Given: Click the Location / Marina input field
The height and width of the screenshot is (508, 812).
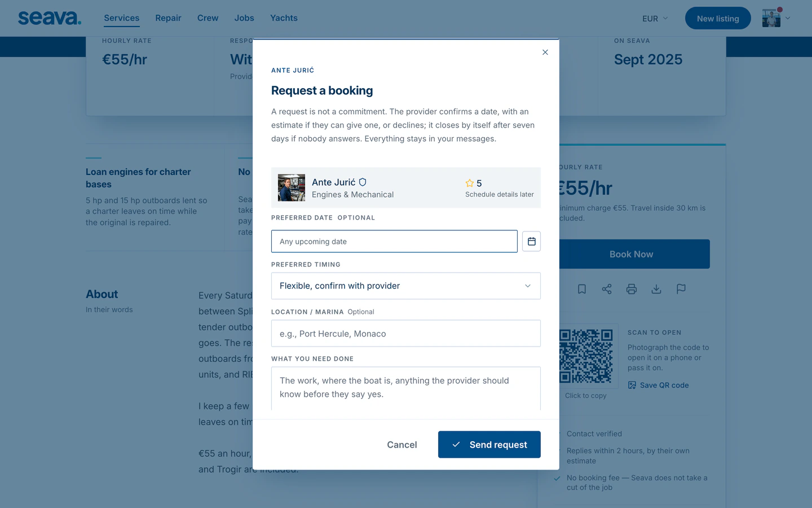Looking at the screenshot, I should pyautogui.click(x=406, y=334).
